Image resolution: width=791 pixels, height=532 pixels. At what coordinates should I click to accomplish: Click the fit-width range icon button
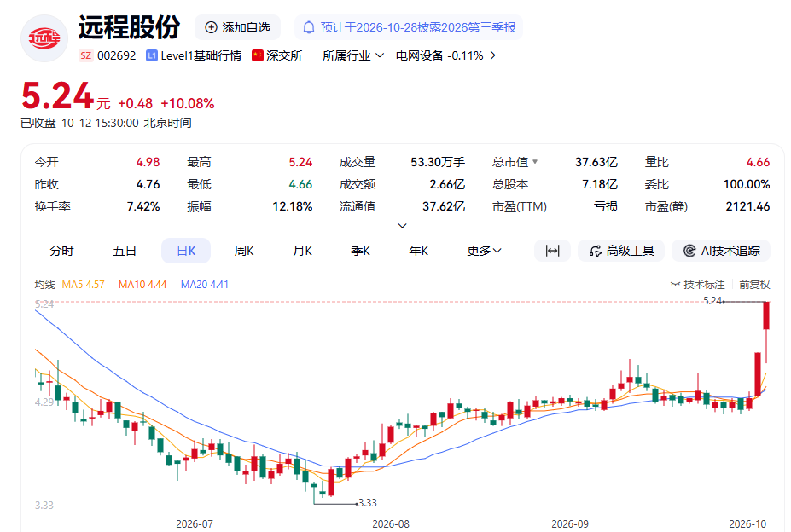coord(552,251)
